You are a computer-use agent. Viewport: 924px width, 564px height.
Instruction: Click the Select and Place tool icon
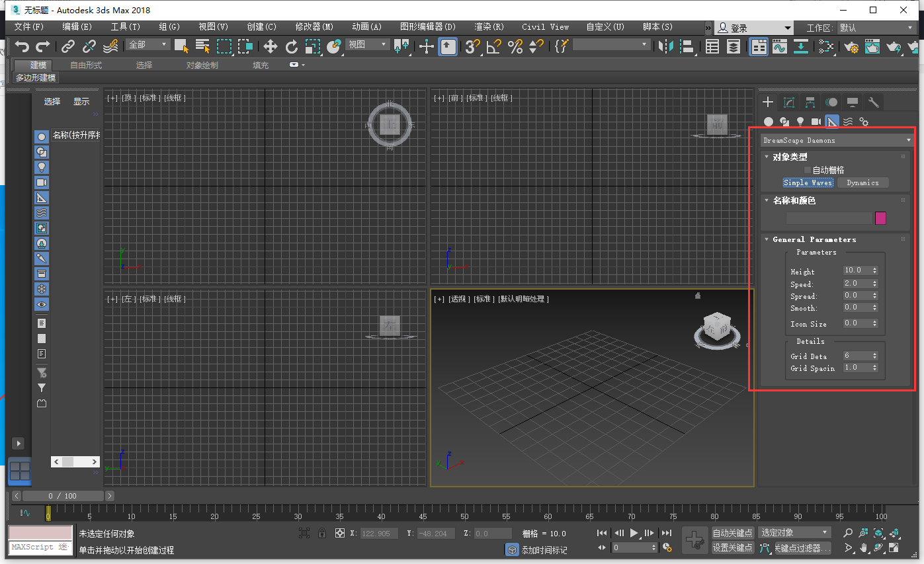coord(333,46)
